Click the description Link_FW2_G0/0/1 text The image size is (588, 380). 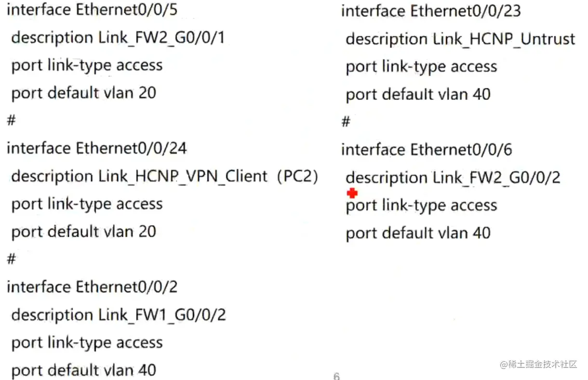pos(118,38)
